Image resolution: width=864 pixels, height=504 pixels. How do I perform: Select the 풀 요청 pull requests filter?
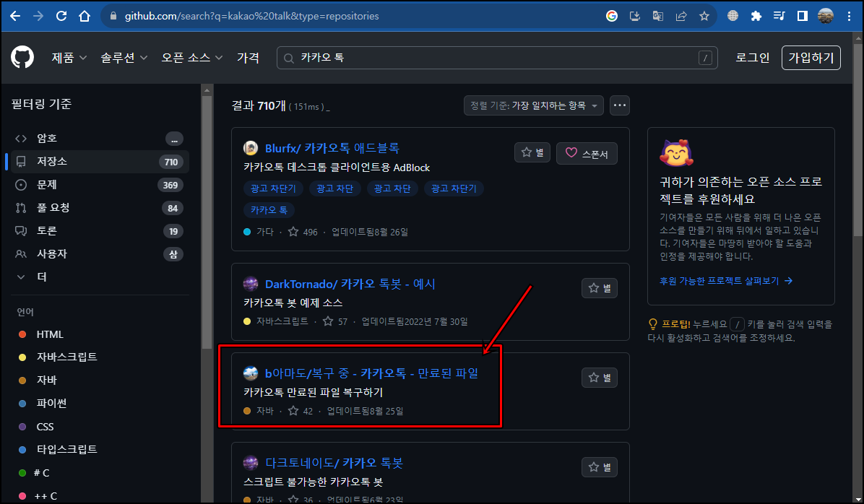[99, 208]
